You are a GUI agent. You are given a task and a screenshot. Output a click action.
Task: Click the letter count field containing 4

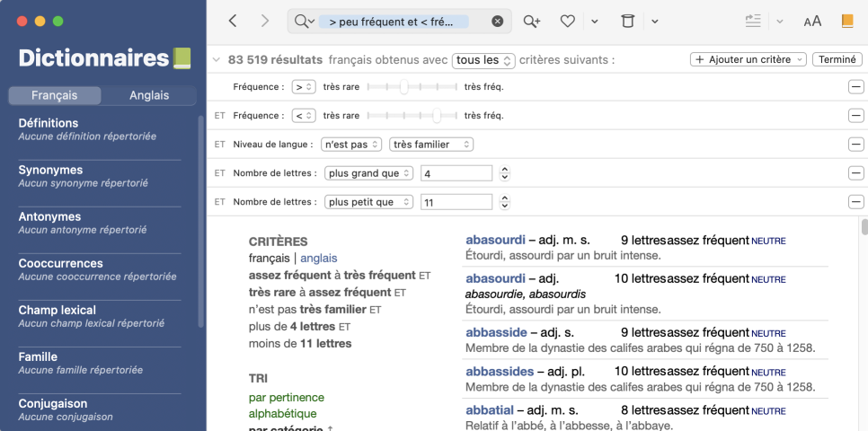click(x=456, y=173)
